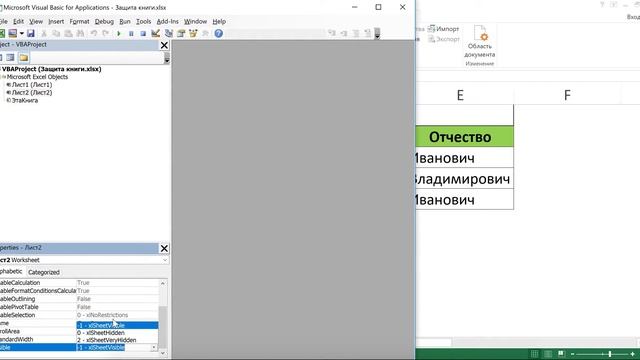Open the Format menu
The height and width of the screenshot is (360, 640).
click(x=79, y=22)
